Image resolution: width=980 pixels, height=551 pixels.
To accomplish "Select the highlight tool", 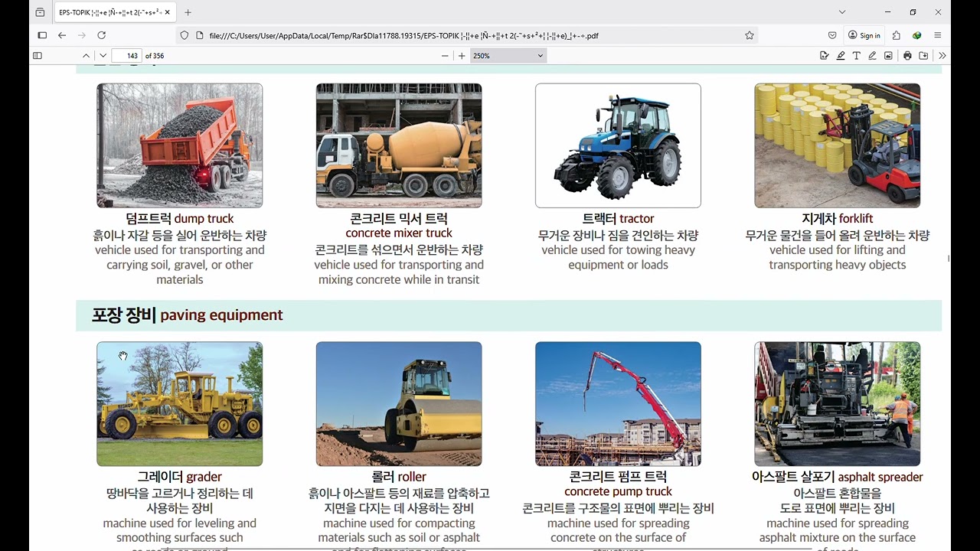I will coord(841,56).
